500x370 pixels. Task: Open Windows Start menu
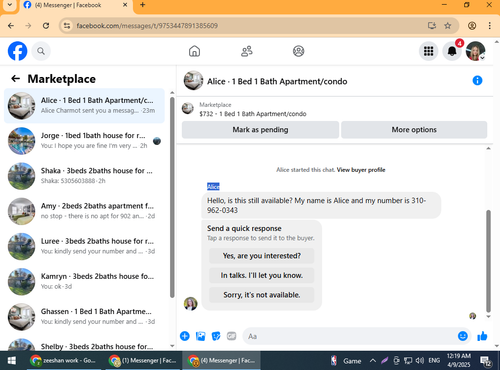[12, 360]
